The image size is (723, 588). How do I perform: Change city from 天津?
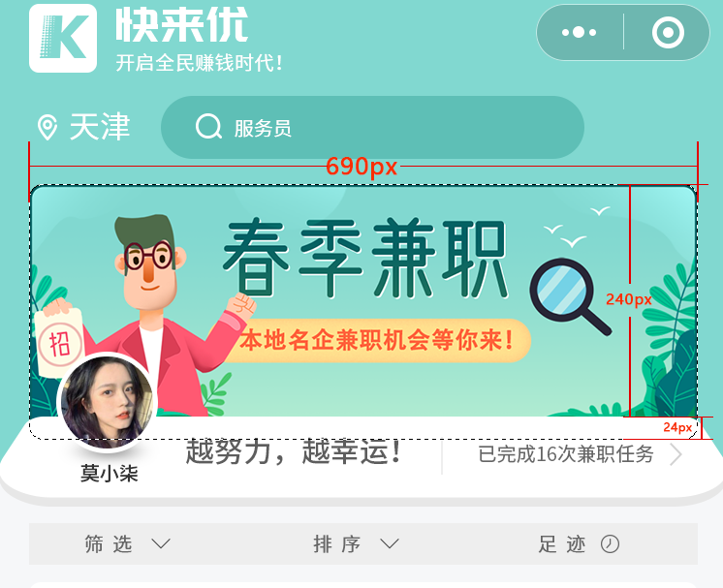point(100,127)
